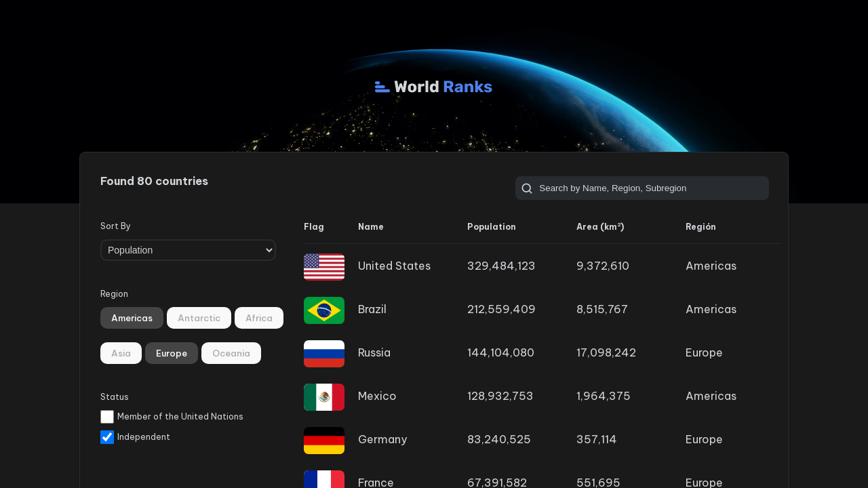868x488 pixels.
Task: Check Member of the United Nations
Action: click(x=107, y=417)
